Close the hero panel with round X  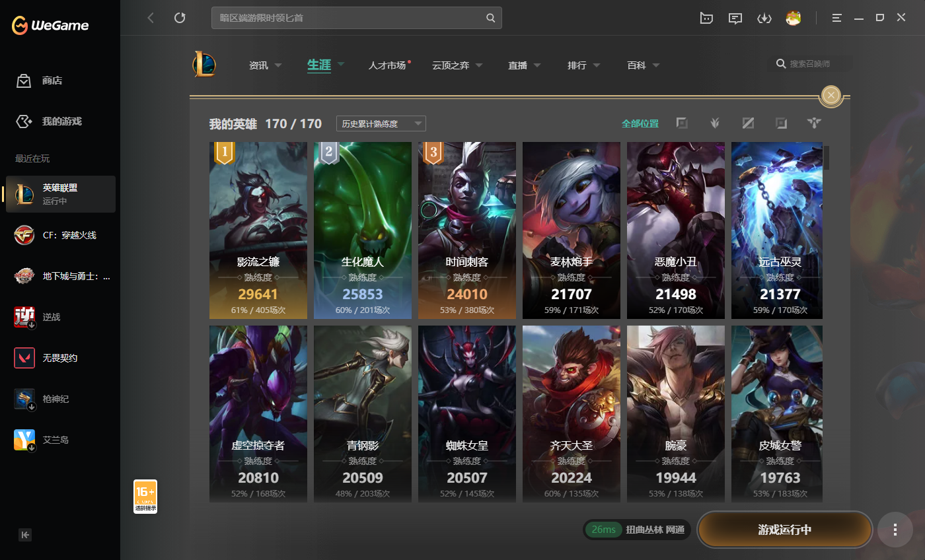[831, 96]
